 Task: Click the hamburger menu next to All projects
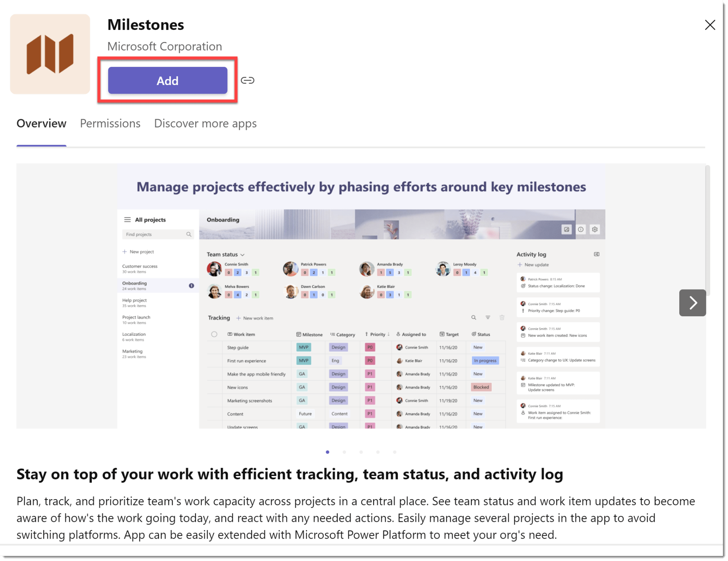[127, 219]
